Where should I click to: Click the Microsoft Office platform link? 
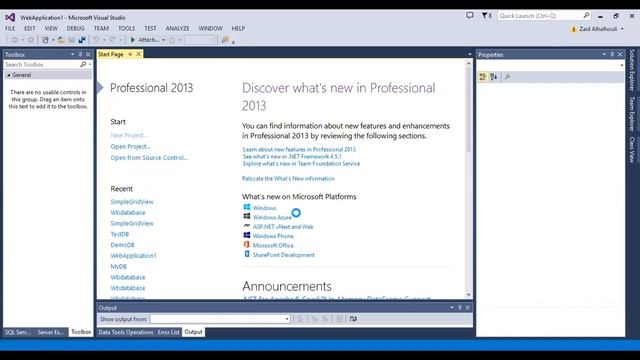coord(273,245)
